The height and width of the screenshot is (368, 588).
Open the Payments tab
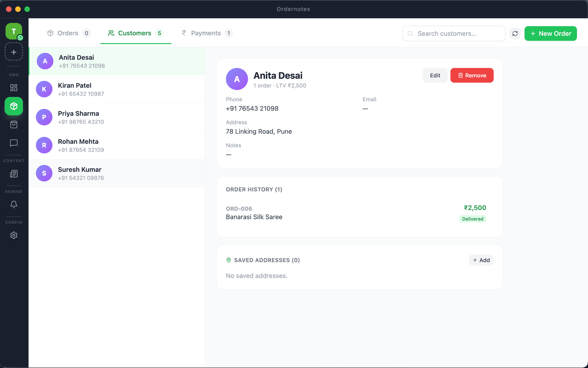coord(206,33)
